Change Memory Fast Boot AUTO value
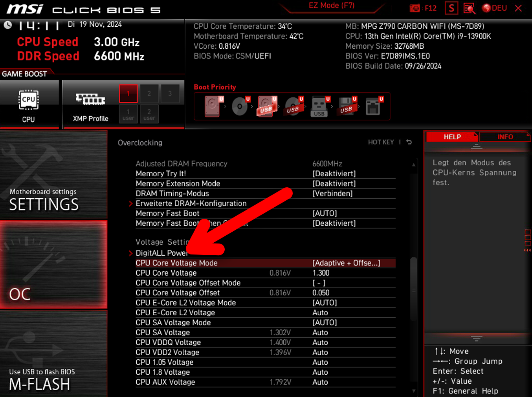 (x=325, y=213)
